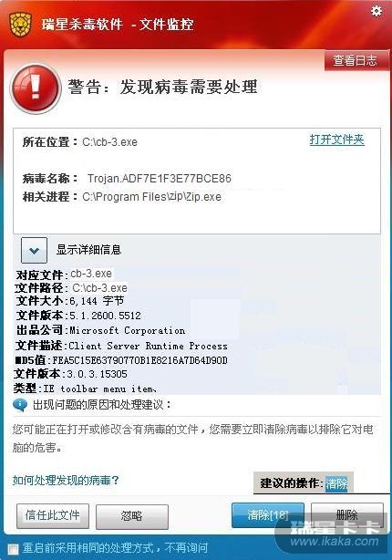Click the file location C:\cb-3.exe text

point(109,142)
